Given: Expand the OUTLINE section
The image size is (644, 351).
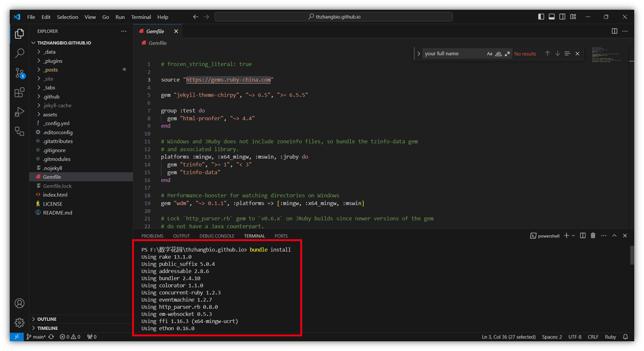Looking at the screenshot, I should [x=81, y=319].
